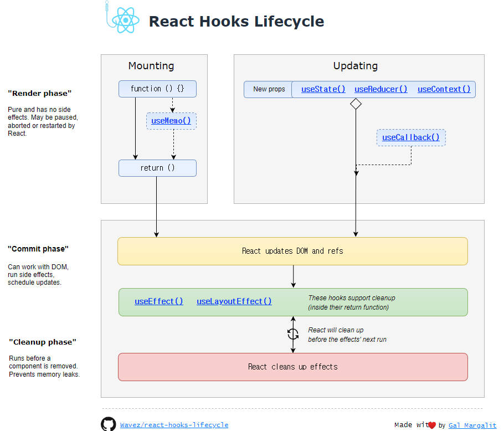Select the useMemo() hook in Mounting
Screen dimensions: 504x431
coord(171,121)
